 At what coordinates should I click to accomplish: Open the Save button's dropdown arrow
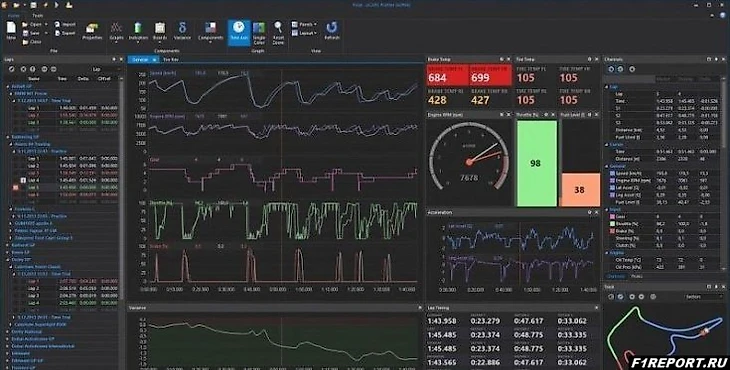pyautogui.click(x=46, y=33)
